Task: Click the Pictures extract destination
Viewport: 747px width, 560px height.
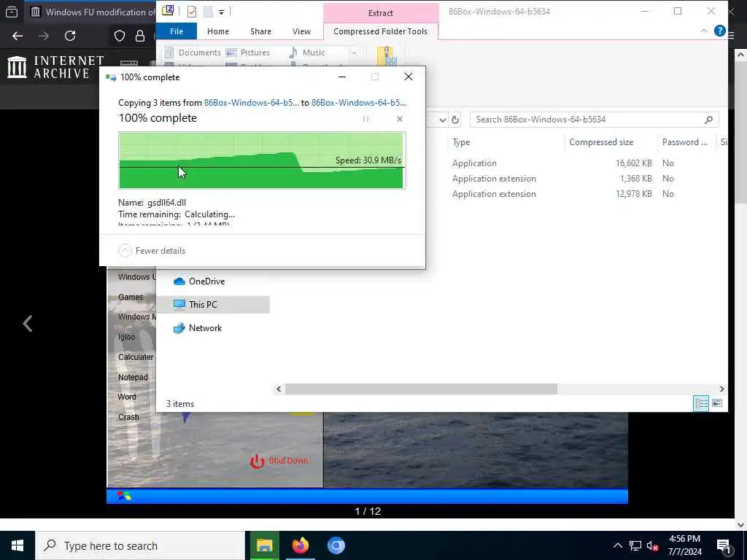Action: [x=248, y=52]
